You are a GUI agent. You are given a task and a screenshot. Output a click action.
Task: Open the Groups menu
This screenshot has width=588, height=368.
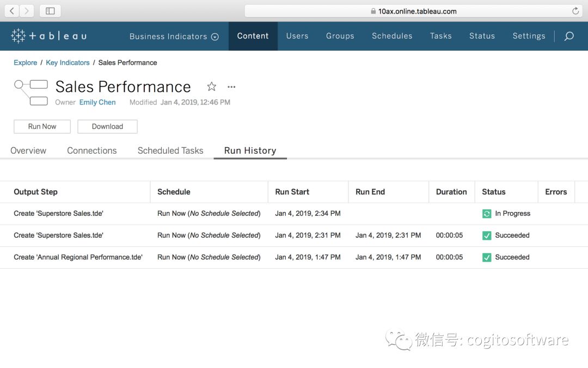[340, 36]
